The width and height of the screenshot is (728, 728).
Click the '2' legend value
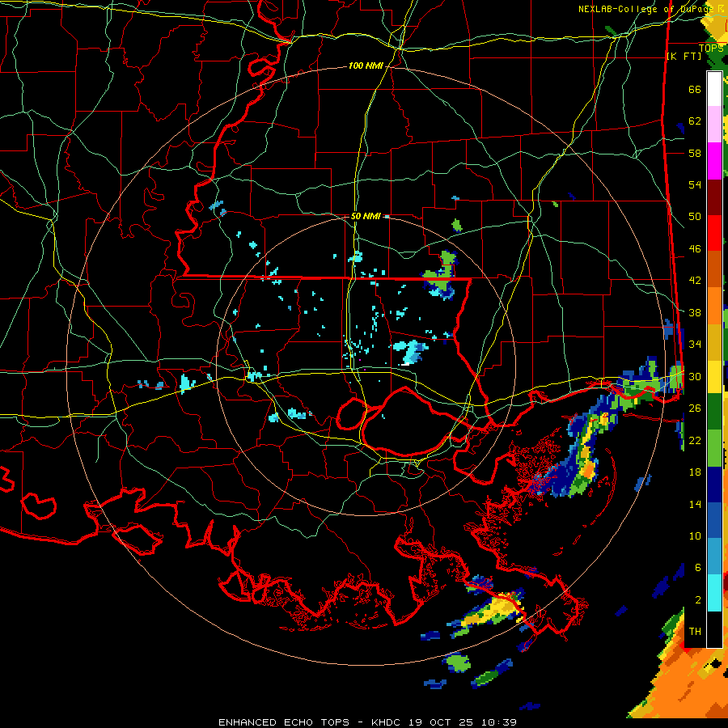[x=698, y=599]
